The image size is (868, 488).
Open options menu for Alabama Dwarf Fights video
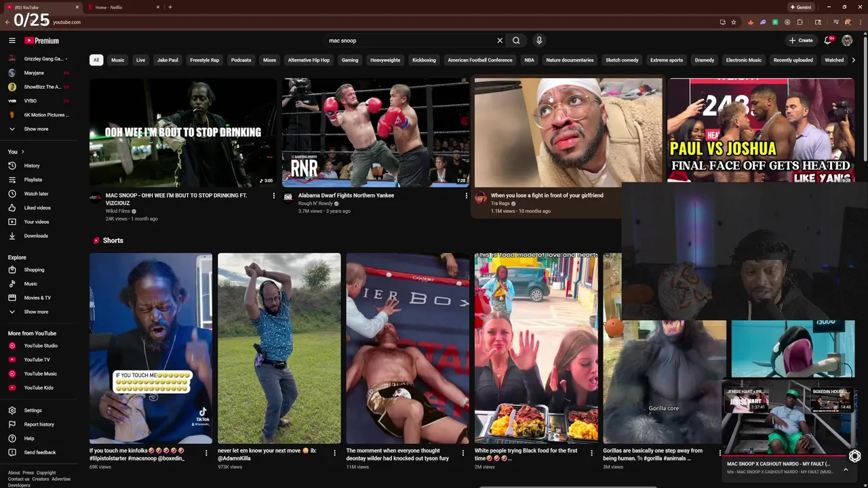pyautogui.click(x=466, y=195)
